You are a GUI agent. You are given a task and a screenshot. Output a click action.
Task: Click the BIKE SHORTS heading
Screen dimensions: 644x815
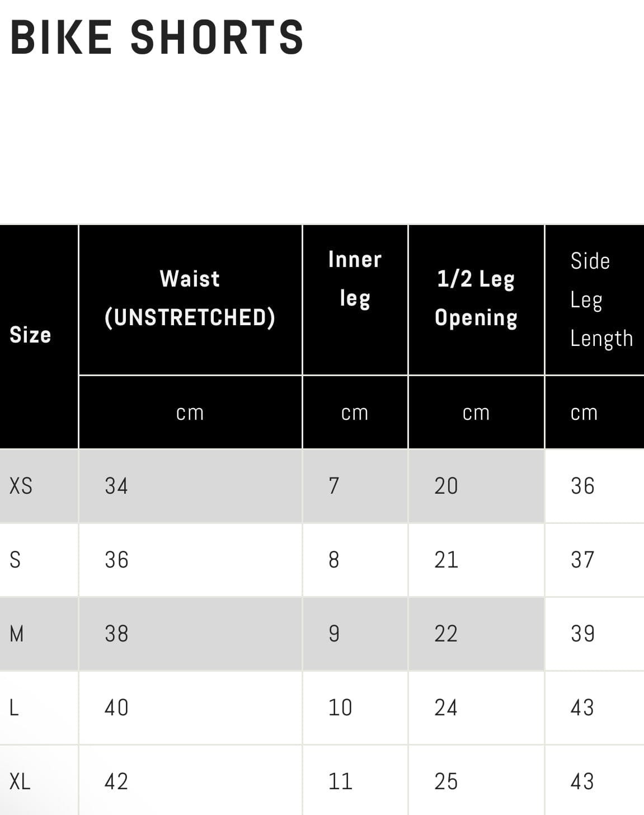pyautogui.click(x=157, y=37)
